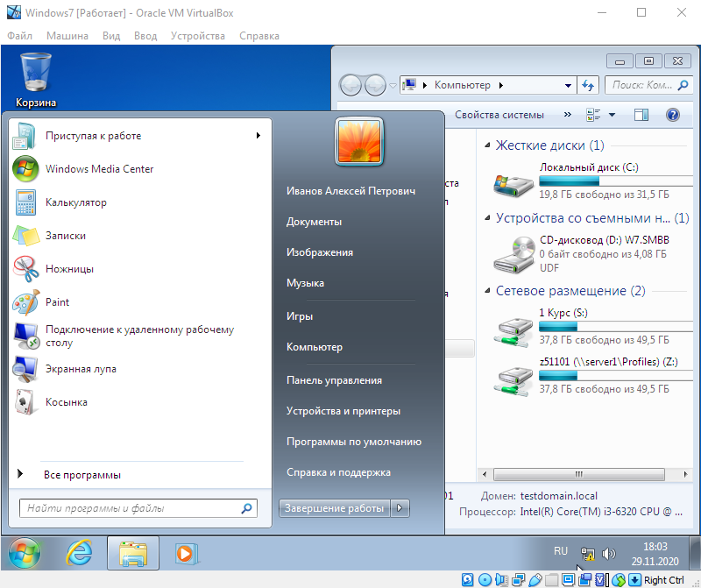This screenshot has width=701, height=588.
Task: Open Internet Explorer from the taskbar
Action: pos(79,554)
